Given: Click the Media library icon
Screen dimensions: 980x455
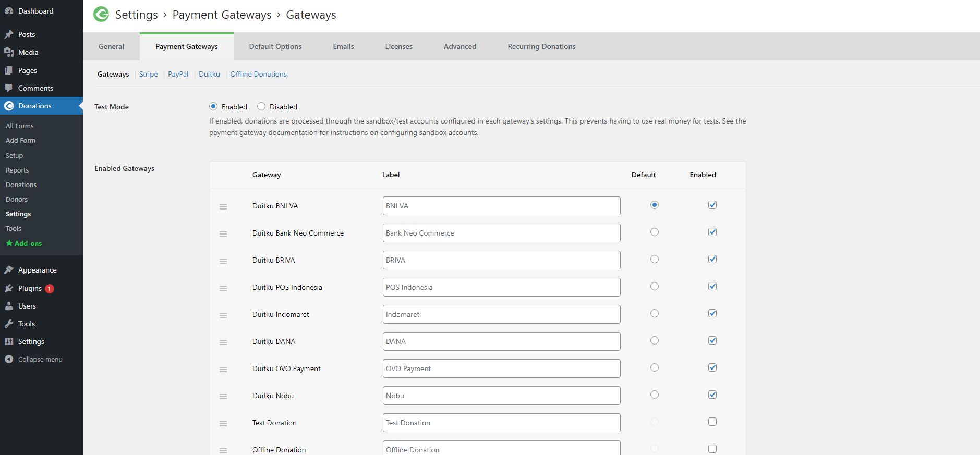Looking at the screenshot, I should click(9, 52).
